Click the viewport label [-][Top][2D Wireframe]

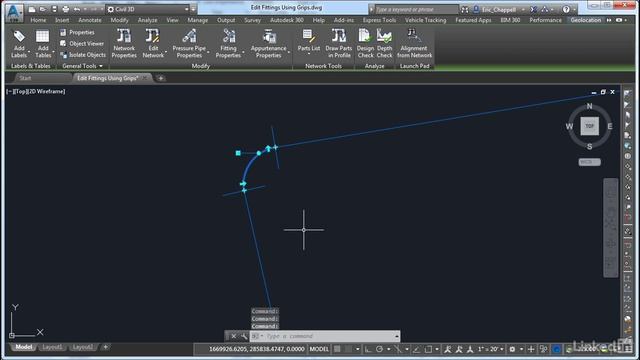[36, 91]
